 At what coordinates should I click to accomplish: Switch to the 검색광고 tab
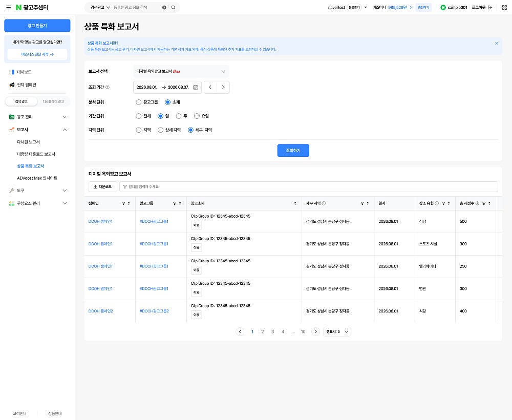(x=21, y=101)
